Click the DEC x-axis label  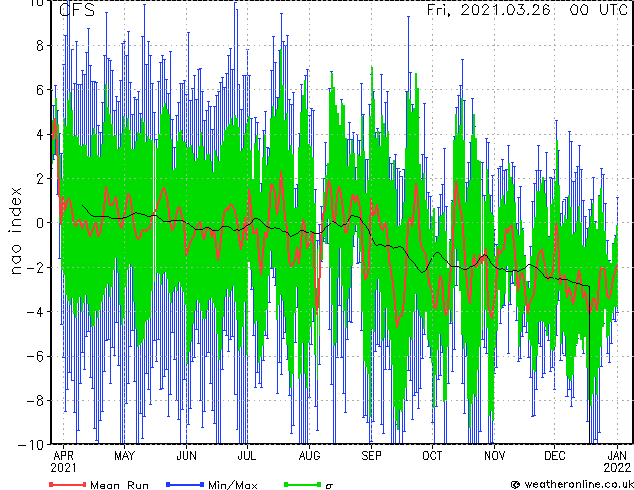555,456
